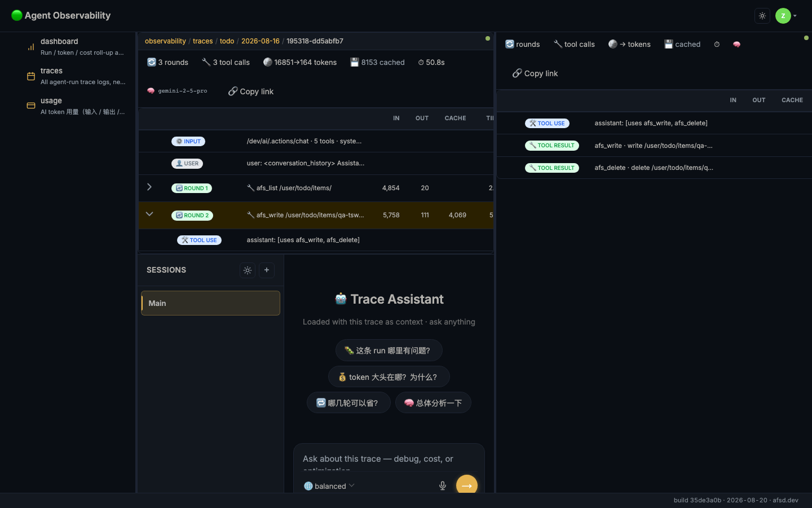Viewport: 812px width, 508px height.
Task: Go to traces breadcrumb link
Action: pos(202,41)
